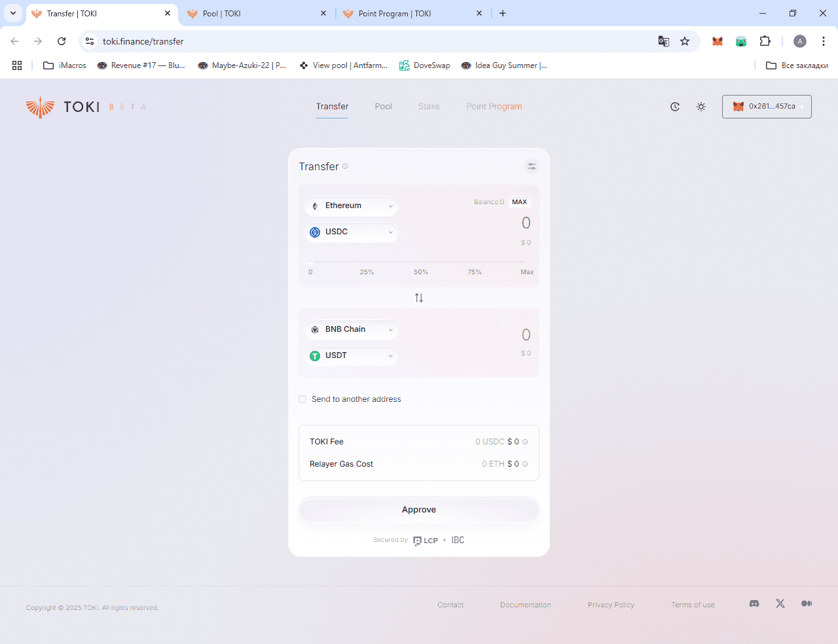The image size is (838, 644).
Task: Open Все закладки bookmarks folder
Action: click(x=797, y=65)
